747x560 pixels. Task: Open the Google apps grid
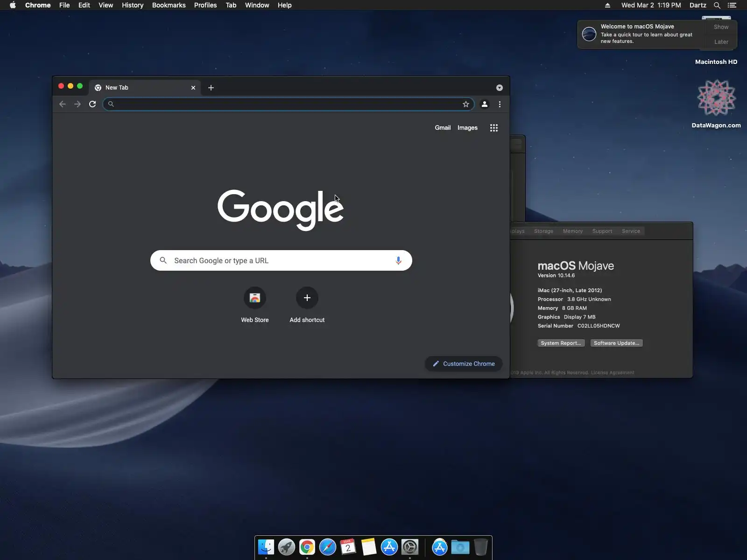tap(494, 128)
